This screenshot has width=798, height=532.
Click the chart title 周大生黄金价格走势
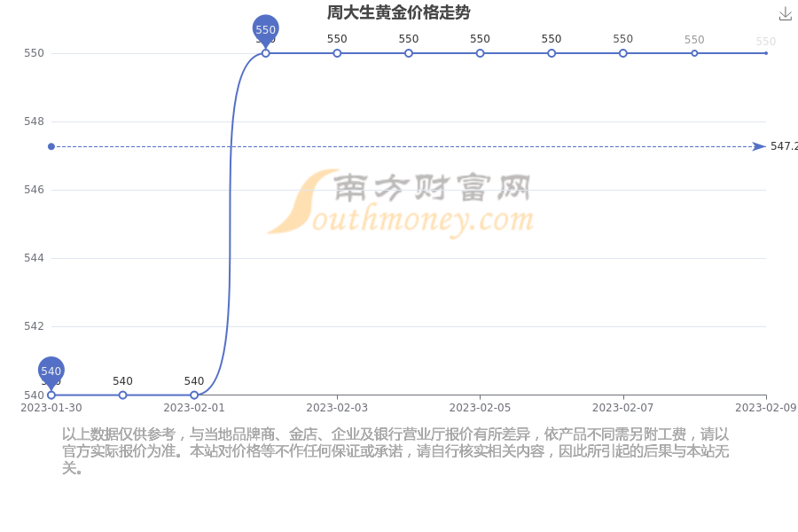(398, 12)
